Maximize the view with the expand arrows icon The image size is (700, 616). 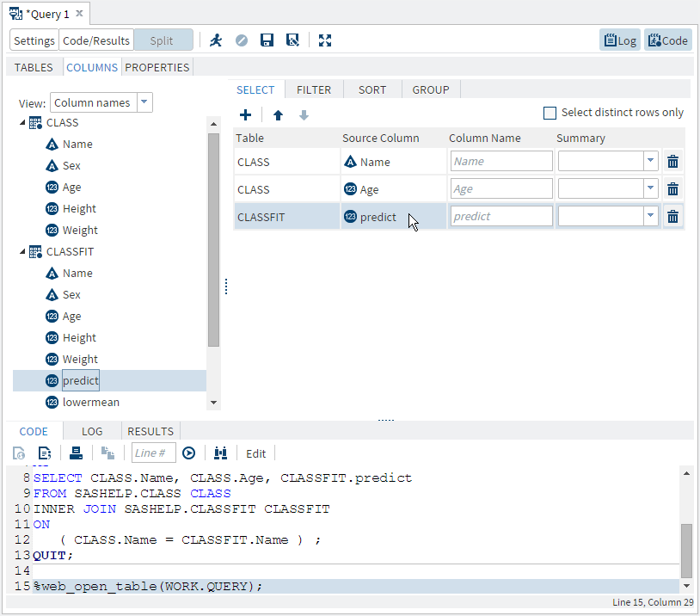pyautogui.click(x=324, y=40)
